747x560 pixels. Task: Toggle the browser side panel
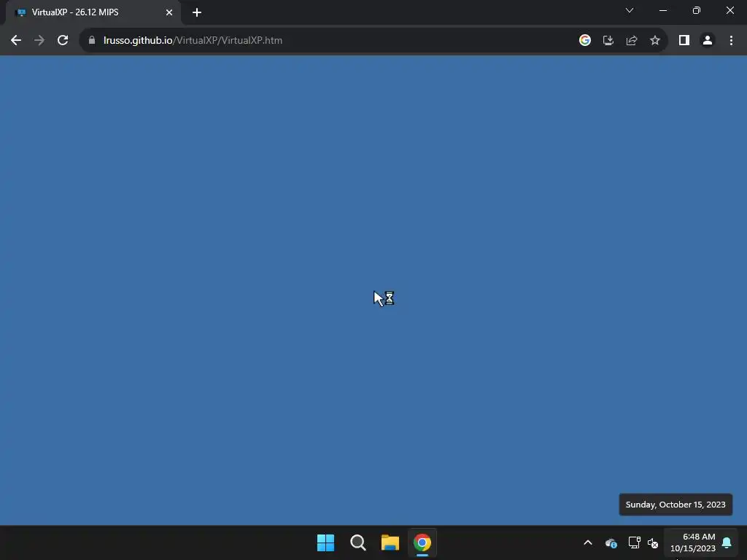684,41
